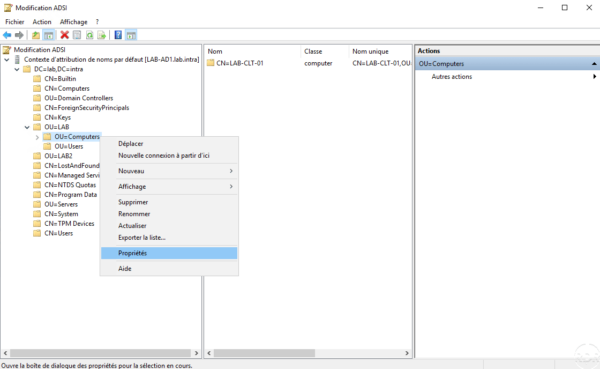This screenshot has height=369, width=600.
Task: Click Autres actions in Actions pane
Action: pos(452,77)
